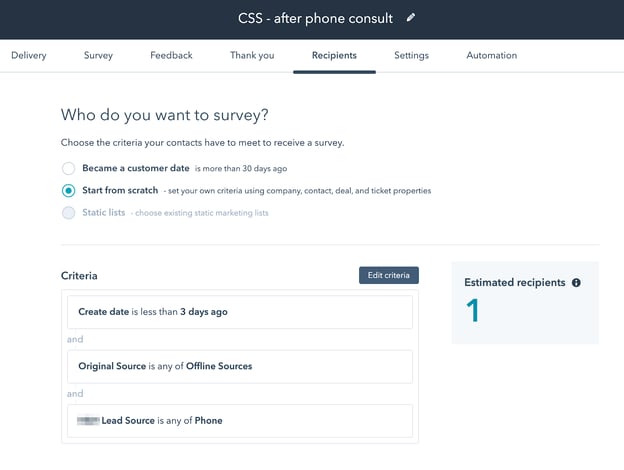The height and width of the screenshot is (470, 624).
Task: Click the Edit criteria button
Action: click(388, 275)
